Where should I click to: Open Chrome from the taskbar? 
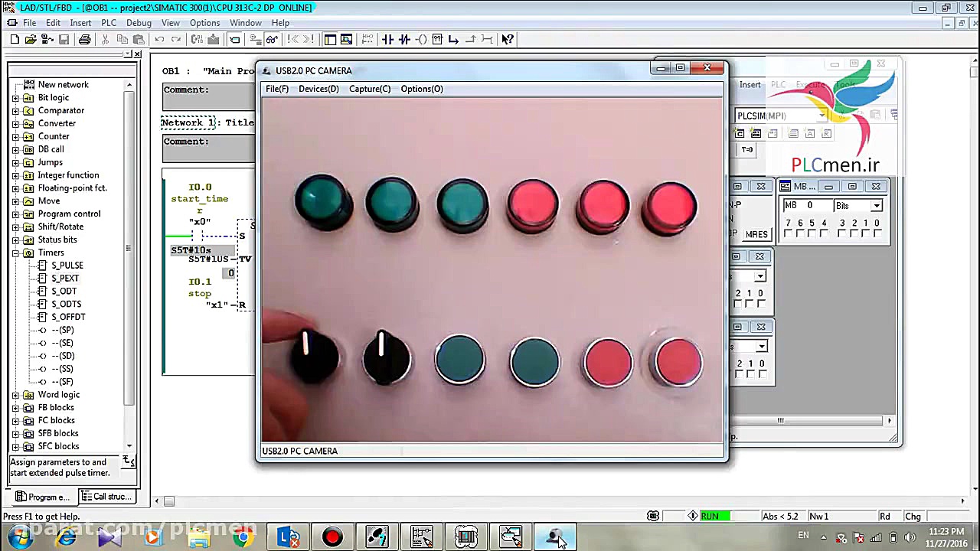pyautogui.click(x=243, y=538)
